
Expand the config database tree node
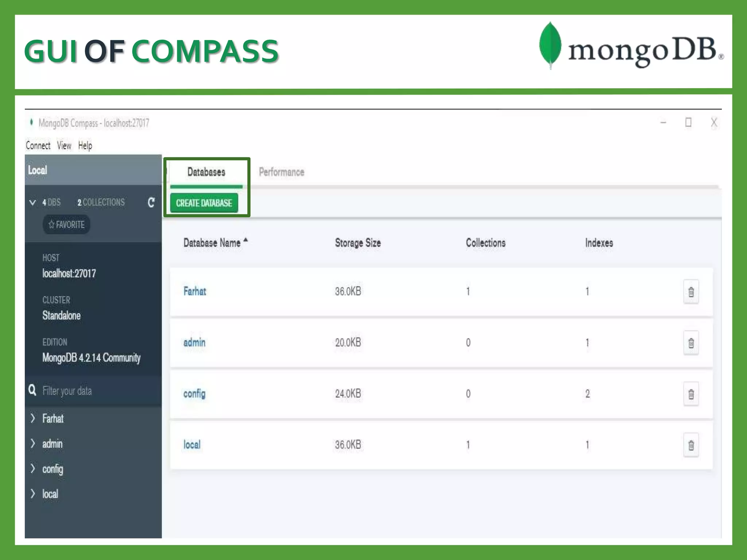click(33, 468)
